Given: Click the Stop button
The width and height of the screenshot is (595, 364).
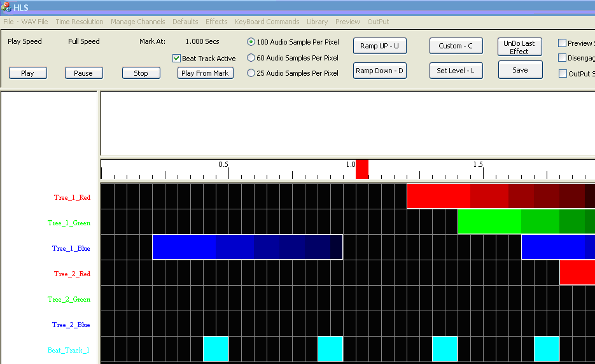Looking at the screenshot, I should (x=141, y=73).
